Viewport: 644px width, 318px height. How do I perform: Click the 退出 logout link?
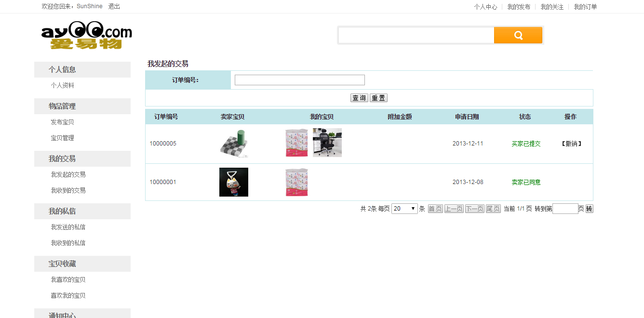point(114,6)
